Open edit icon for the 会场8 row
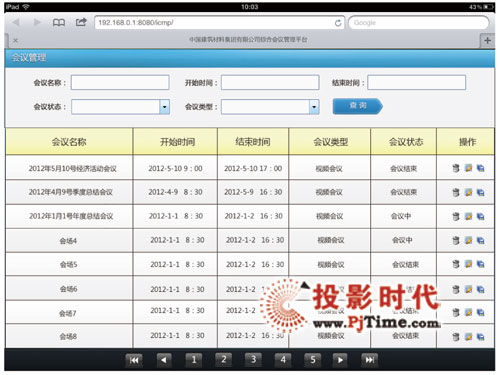Screen dimensions: 500x375 (x=468, y=337)
